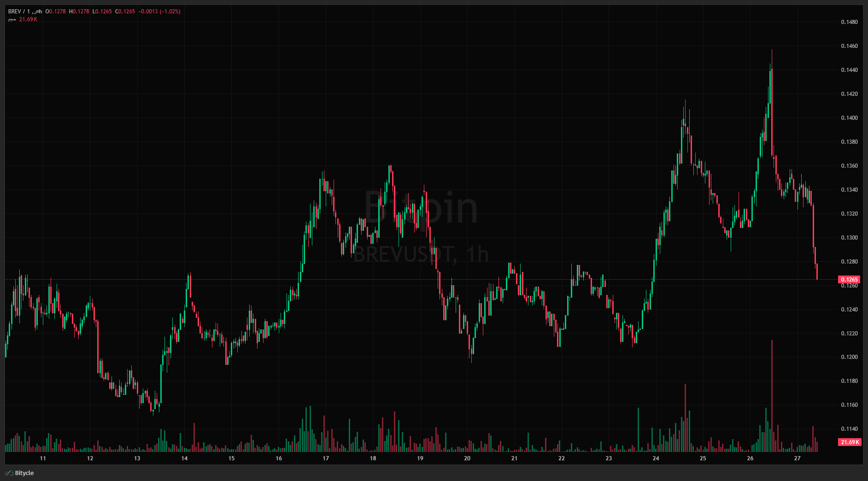The image size is (868, 481).
Task: Click the red 21.69K volume axis tag
Action: (x=849, y=442)
